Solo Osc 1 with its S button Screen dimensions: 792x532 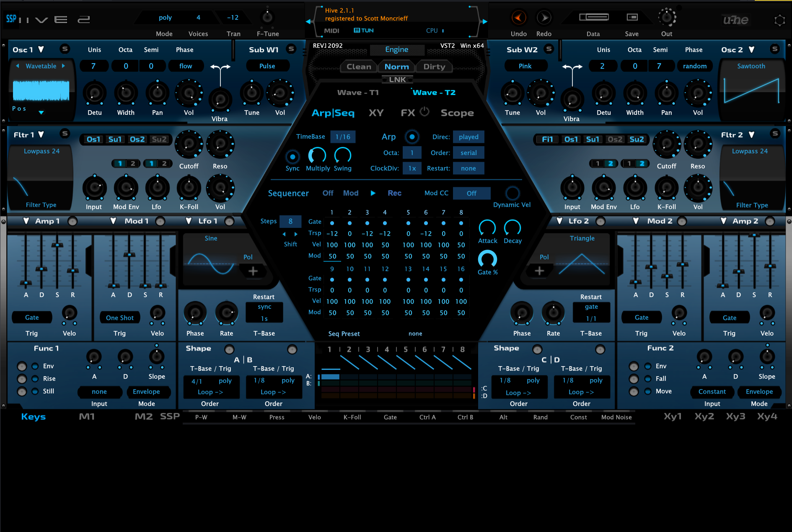[x=65, y=49]
